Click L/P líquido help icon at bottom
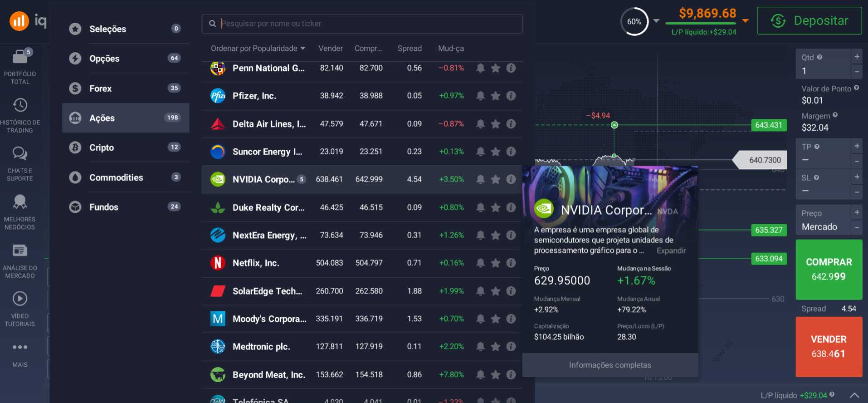868x403 pixels. (x=832, y=394)
